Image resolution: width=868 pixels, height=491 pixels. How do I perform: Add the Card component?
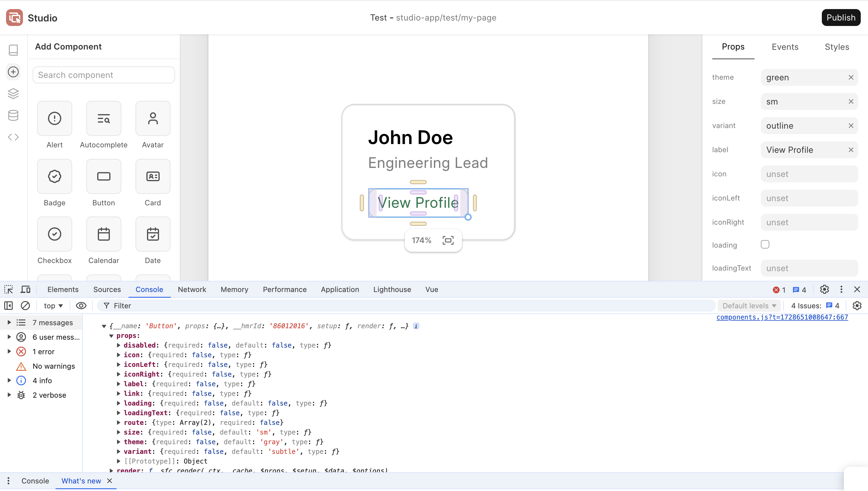point(153,176)
